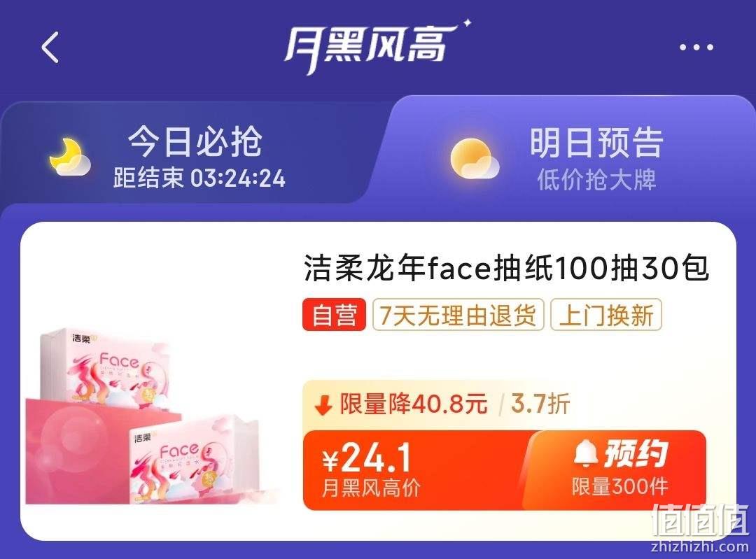This screenshot has width=756, height=559.
Task: Tap the 7天无理由退货 label
Action: [x=458, y=315]
